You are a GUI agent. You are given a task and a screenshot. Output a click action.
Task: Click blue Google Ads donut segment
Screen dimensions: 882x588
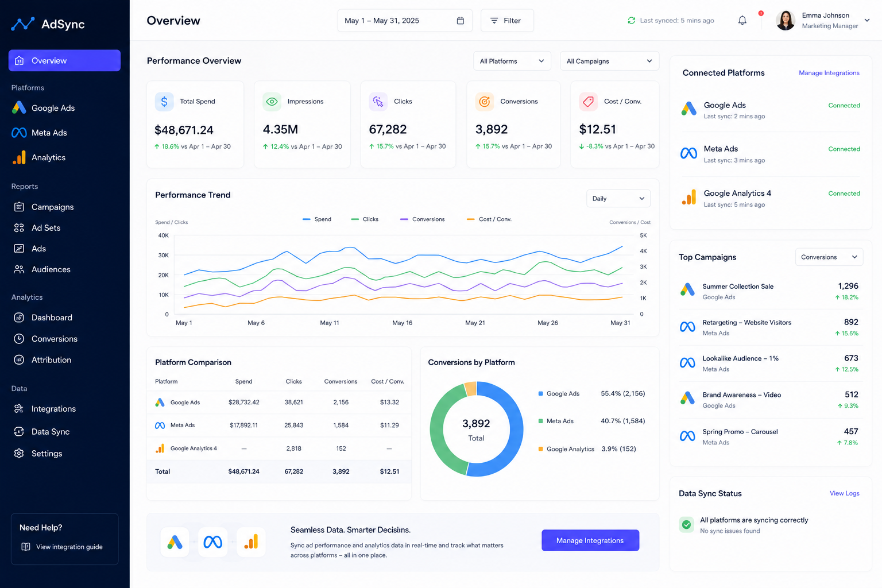tap(515, 429)
